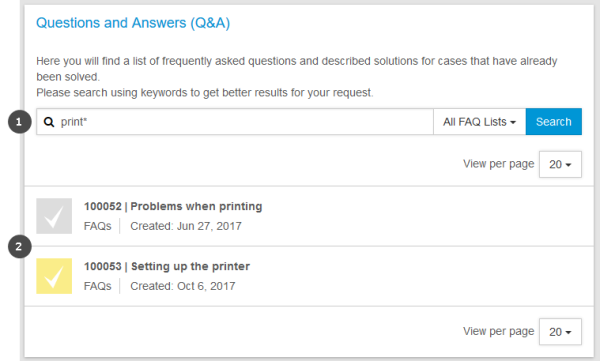
Task: Click the Questions and Answers (Q&A) heading
Action: tap(133, 23)
